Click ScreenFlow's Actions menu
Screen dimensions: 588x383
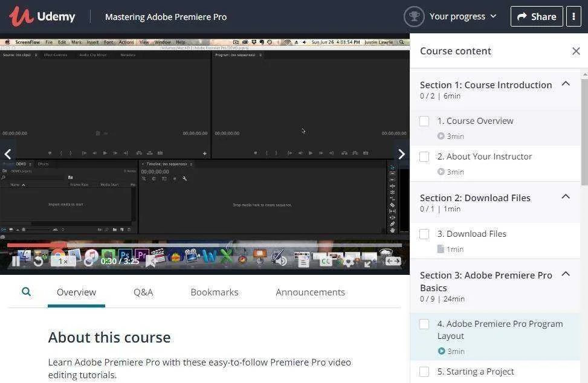click(126, 42)
